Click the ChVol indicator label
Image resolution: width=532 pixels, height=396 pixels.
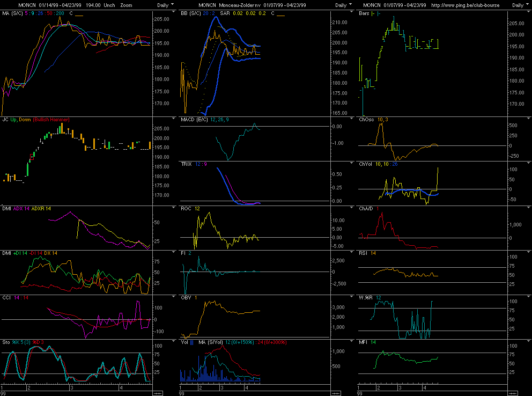(x=365, y=164)
